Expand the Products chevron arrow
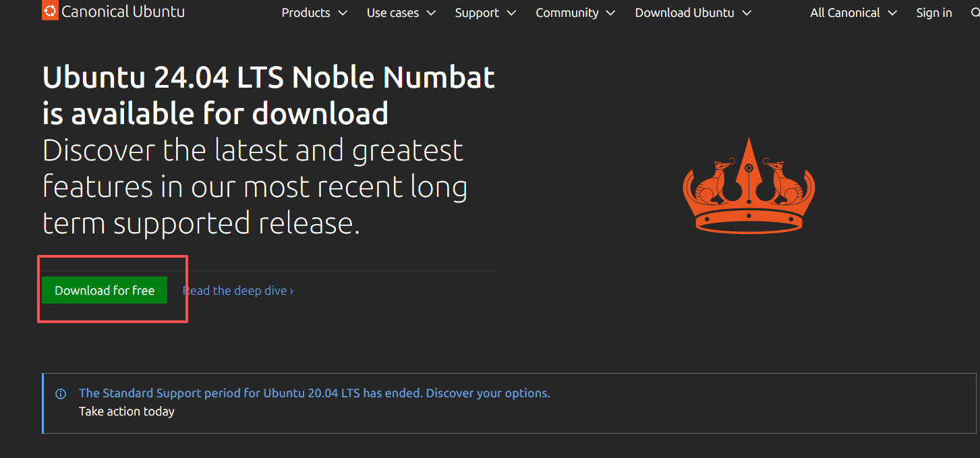Viewport: 980px width, 458px height. pyautogui.click(x=343, y=13)
